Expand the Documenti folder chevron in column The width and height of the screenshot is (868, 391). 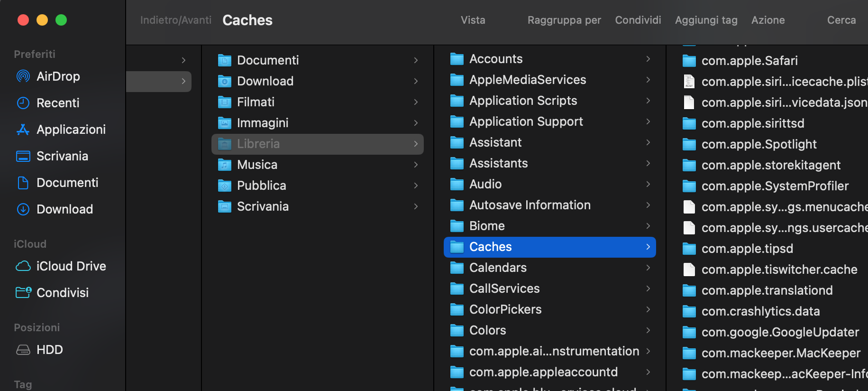[x=416, y=60]
